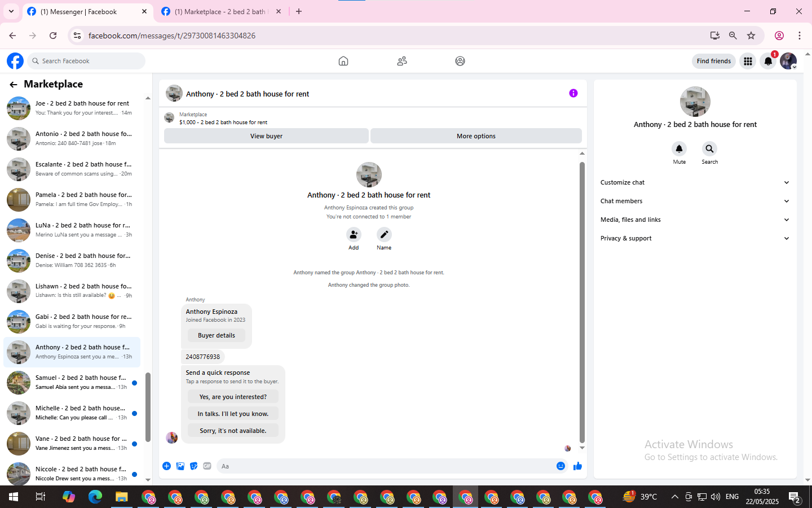Open the browser tab search dropdown
This screenshot has width=812, height=508.
[11, 11]
